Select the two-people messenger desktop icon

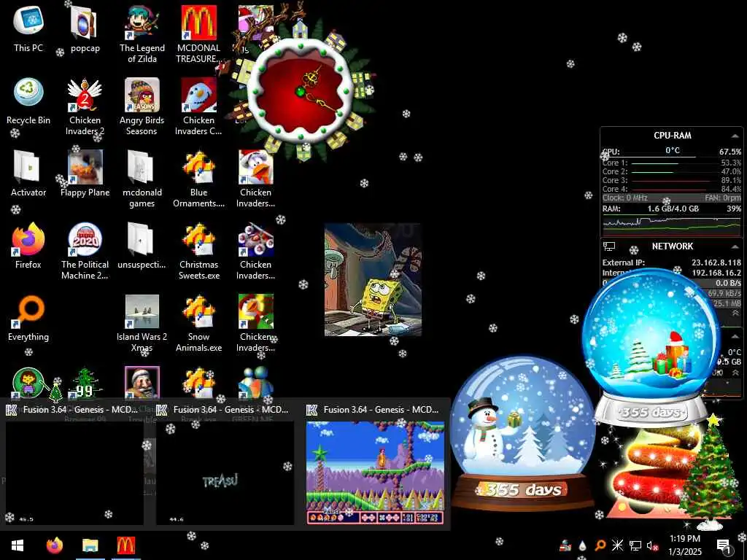point(256,382)
